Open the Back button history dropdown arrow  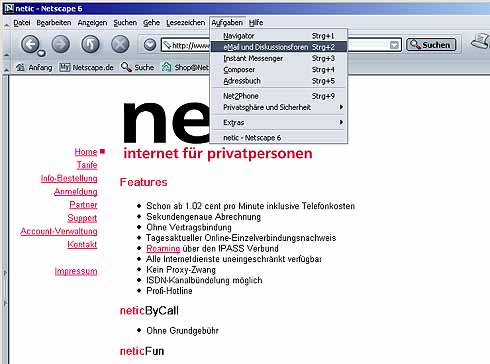(x=41, y=53)
